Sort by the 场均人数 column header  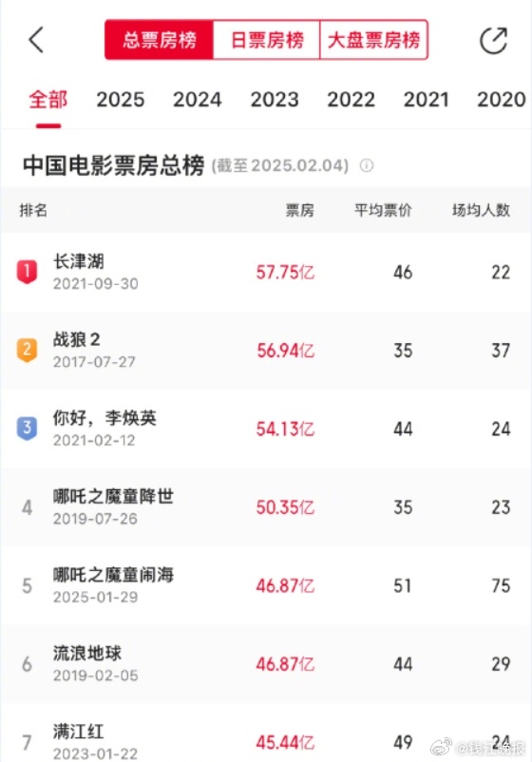click(x=481, y=210)
